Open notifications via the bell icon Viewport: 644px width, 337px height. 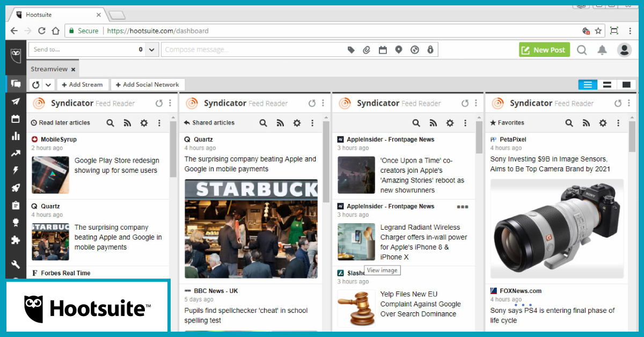(x=602, y=49)
